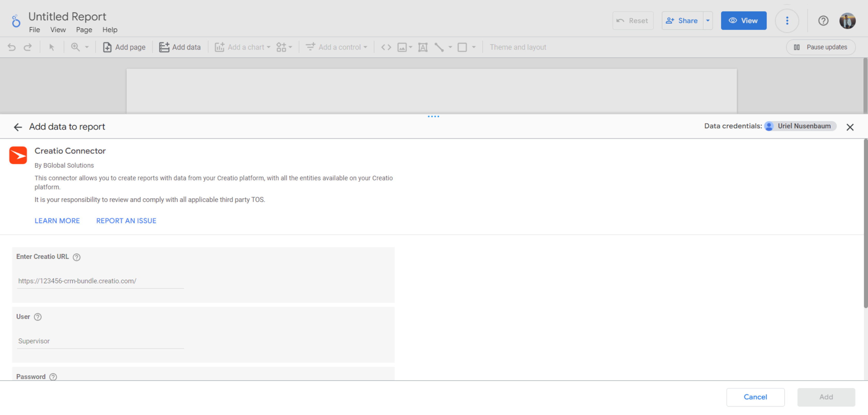Click the Reset button

click(633, 21)
